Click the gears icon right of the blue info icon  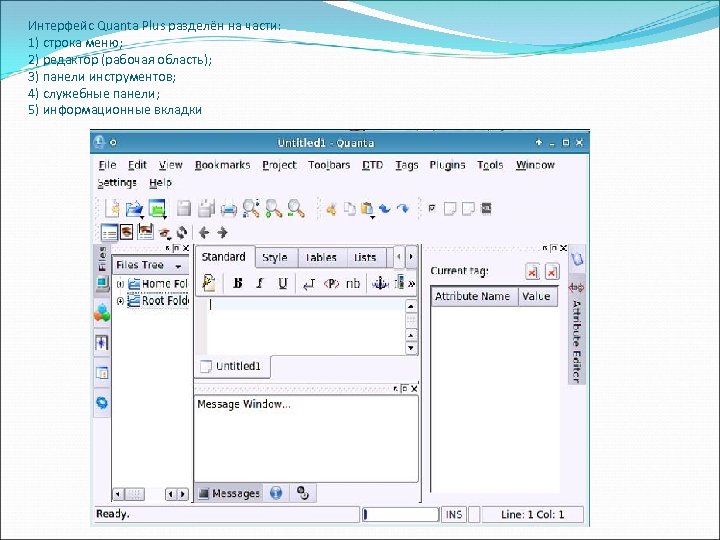point(303,493)
